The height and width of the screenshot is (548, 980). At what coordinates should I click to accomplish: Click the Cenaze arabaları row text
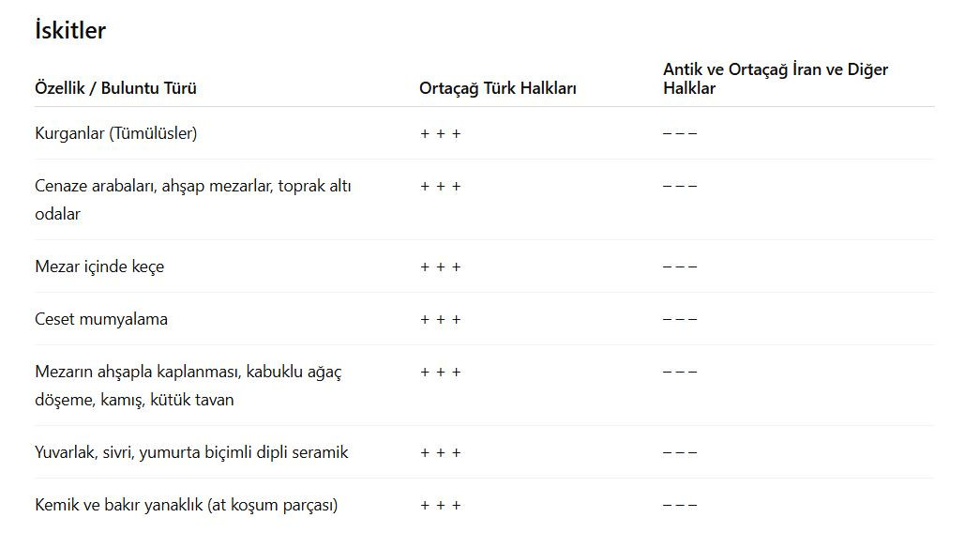pyautogui.click(x=193, y=200)
